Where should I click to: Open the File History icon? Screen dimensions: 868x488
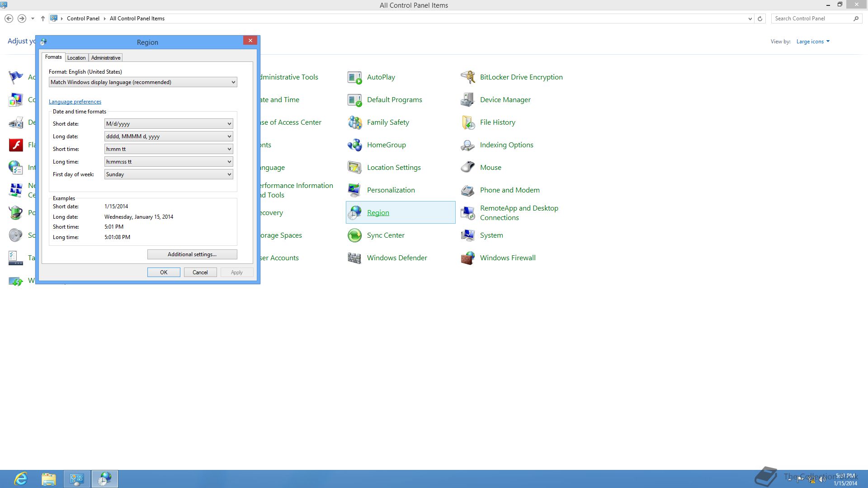click(x=467, y=122)
